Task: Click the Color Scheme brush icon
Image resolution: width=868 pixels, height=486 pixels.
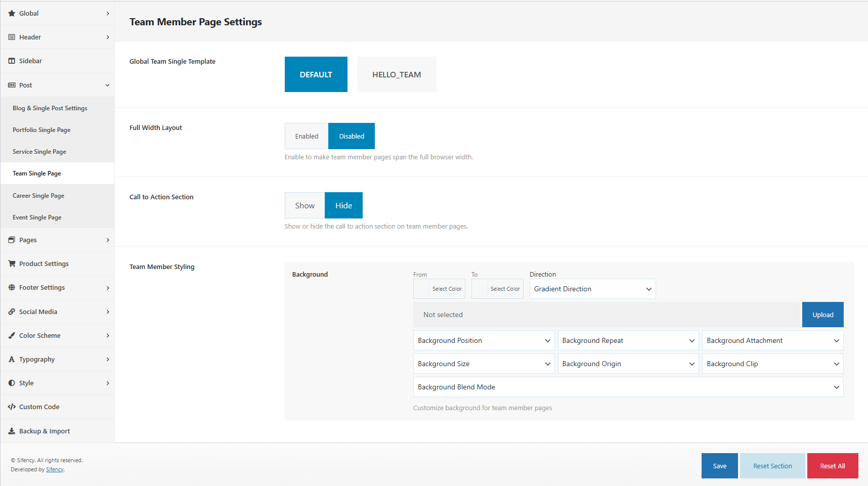Action: point(12,336)
